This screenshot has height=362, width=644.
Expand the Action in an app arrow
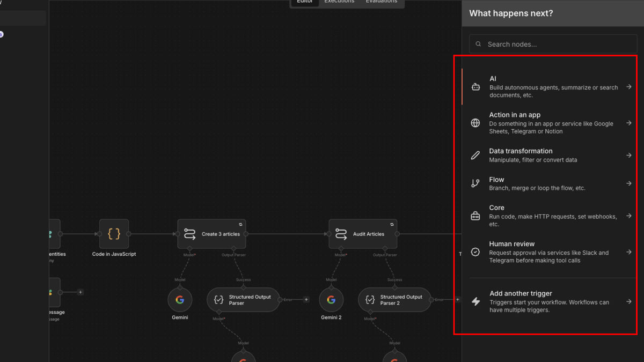tap(629, 123)
